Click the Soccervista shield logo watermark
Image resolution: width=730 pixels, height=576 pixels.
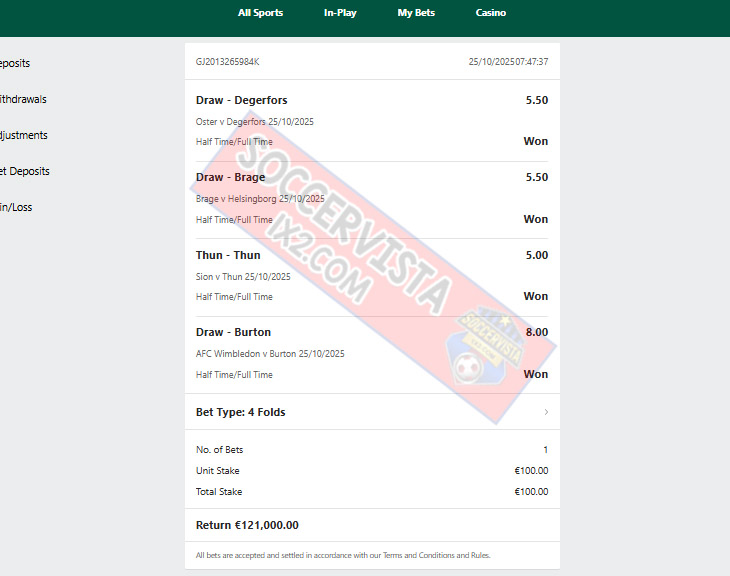point(484,347)
